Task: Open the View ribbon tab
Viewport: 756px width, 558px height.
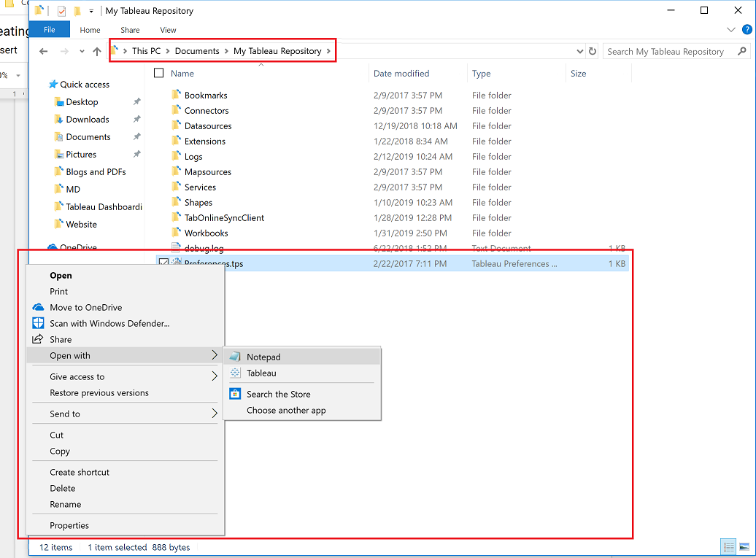Action: tap(169, 30)
